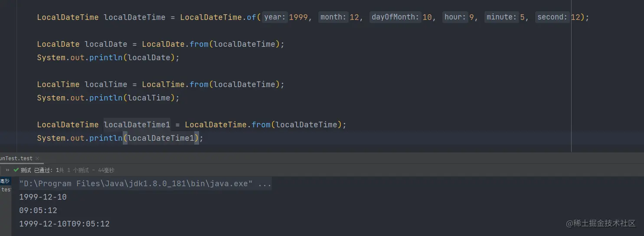644x236 pixels.
Task: Click the 'tes' item in test tree
Action: click(6, 189)
